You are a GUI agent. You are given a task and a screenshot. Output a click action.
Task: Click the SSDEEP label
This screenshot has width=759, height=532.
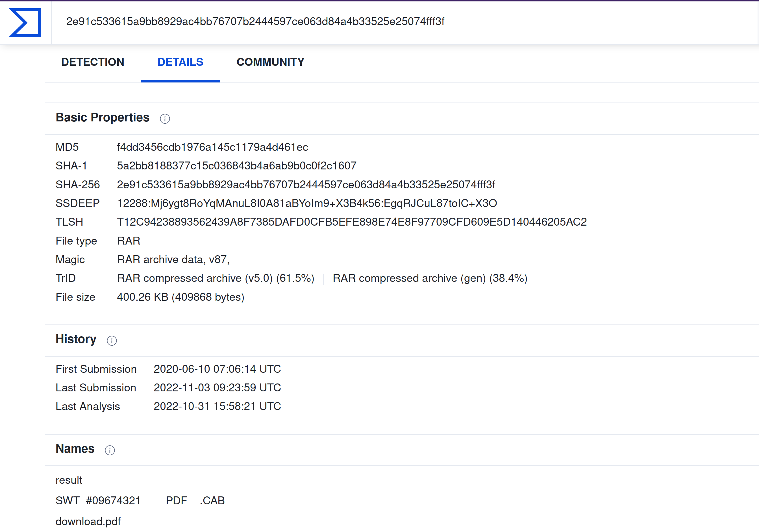tap(78, 203)
